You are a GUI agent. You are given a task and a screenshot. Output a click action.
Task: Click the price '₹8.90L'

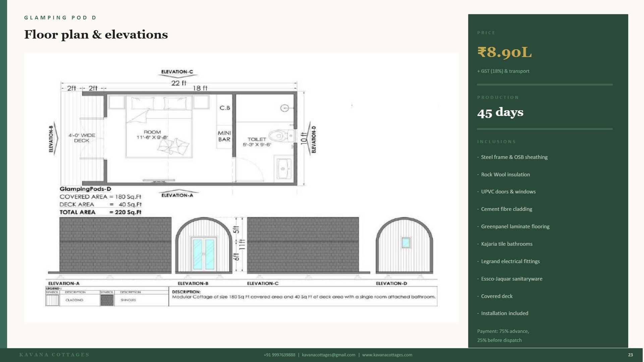(504, 52)
